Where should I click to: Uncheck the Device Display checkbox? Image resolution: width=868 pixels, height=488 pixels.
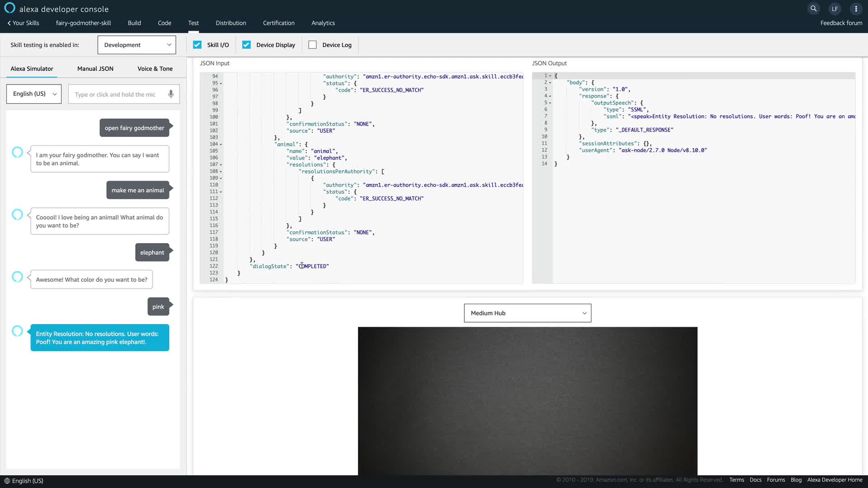[x=246, y=45]
